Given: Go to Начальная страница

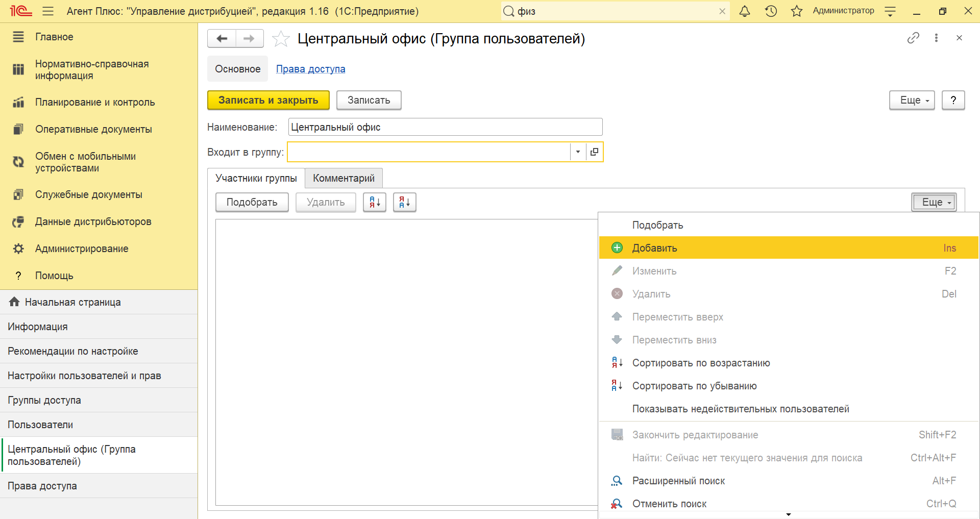Looking at the screenshot, I should [x=99, y=302].
